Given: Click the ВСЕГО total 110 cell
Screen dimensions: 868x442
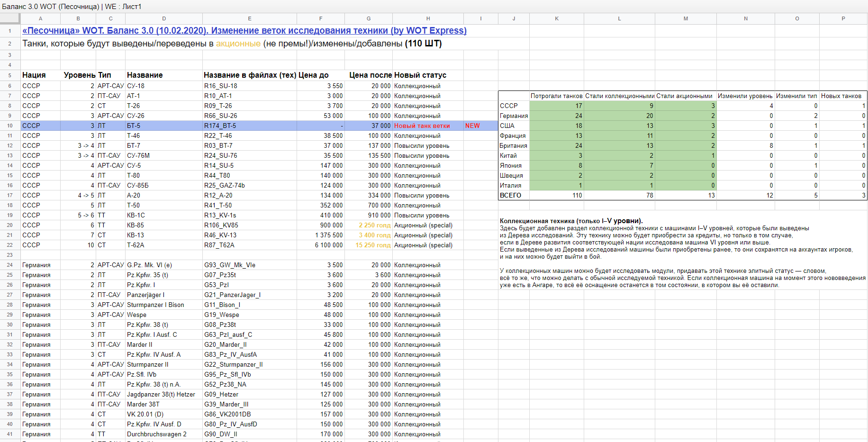Looking at the screenshot, I should (557, 195).
